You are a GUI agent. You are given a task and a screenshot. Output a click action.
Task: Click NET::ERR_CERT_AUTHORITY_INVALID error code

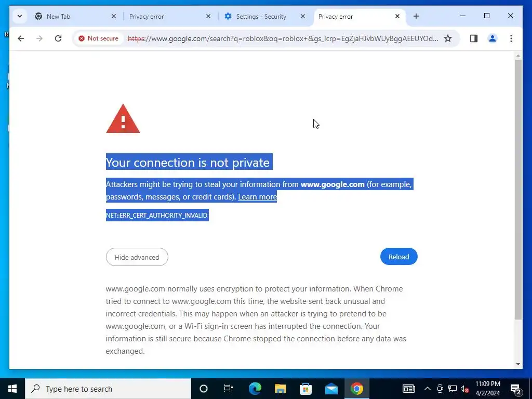point(157,215)
